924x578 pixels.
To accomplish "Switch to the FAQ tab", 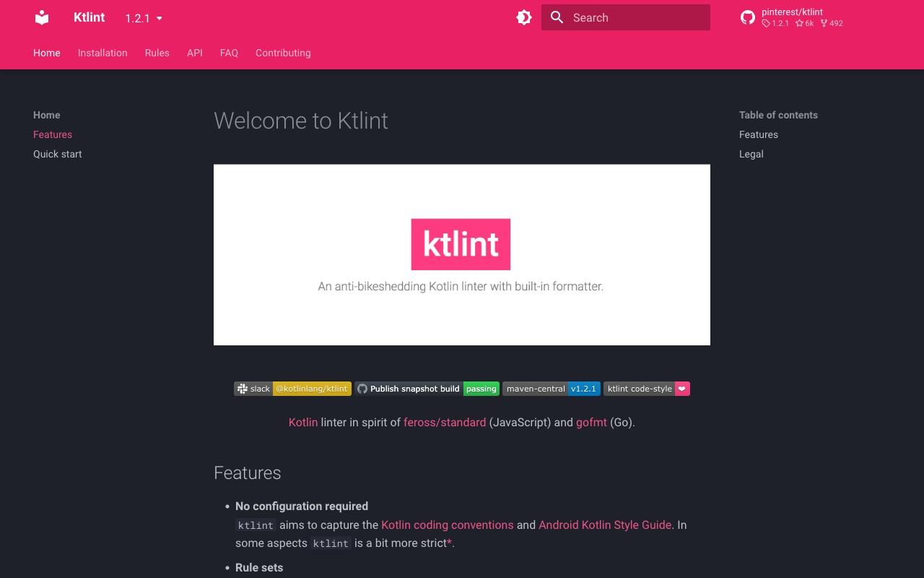I will tap(229, 53).
